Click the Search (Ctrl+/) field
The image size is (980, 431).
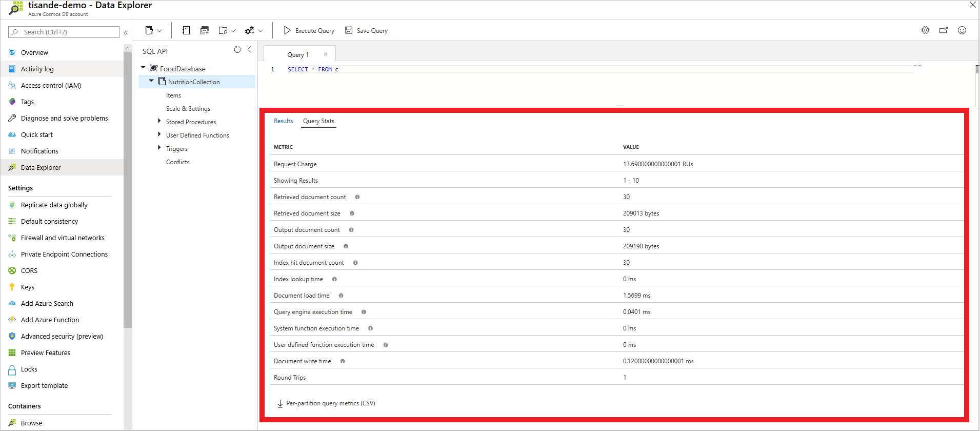point(64,32)
